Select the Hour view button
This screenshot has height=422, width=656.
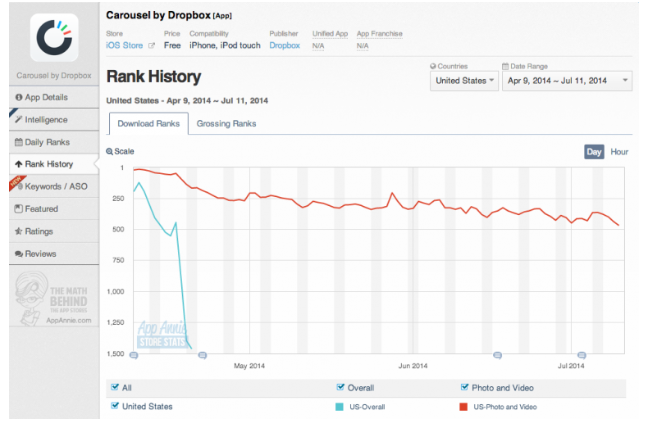[x=619, y=152]
